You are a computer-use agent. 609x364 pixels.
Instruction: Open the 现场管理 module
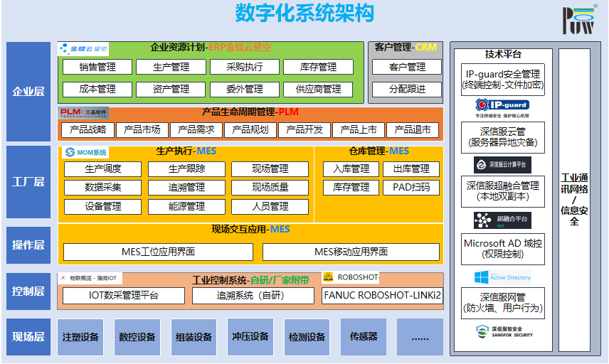click(x=270, y=168)
